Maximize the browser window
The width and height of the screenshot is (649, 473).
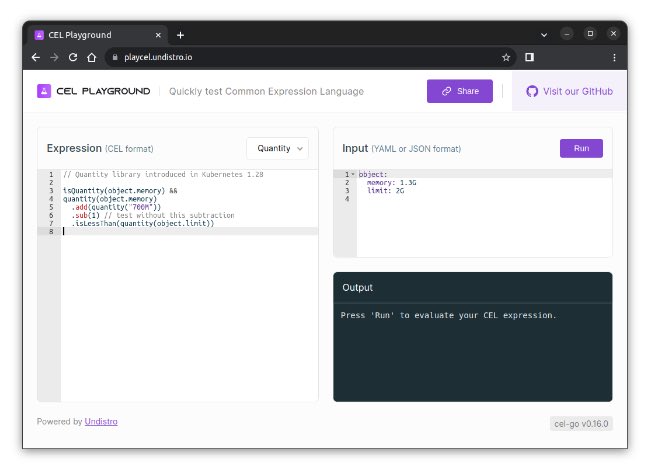tap(590, 34)
